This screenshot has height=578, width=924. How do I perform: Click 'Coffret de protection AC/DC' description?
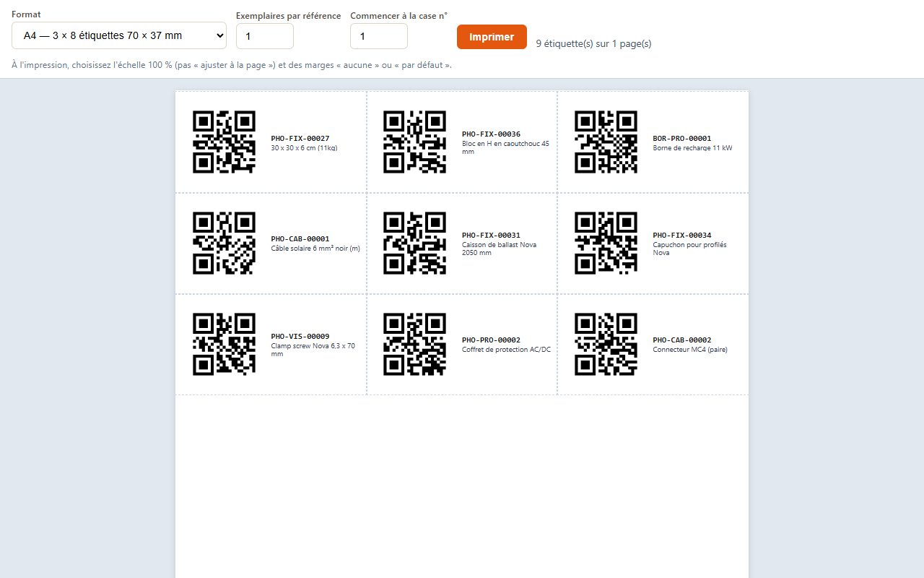pyautogui.click(x=506, y=350)
